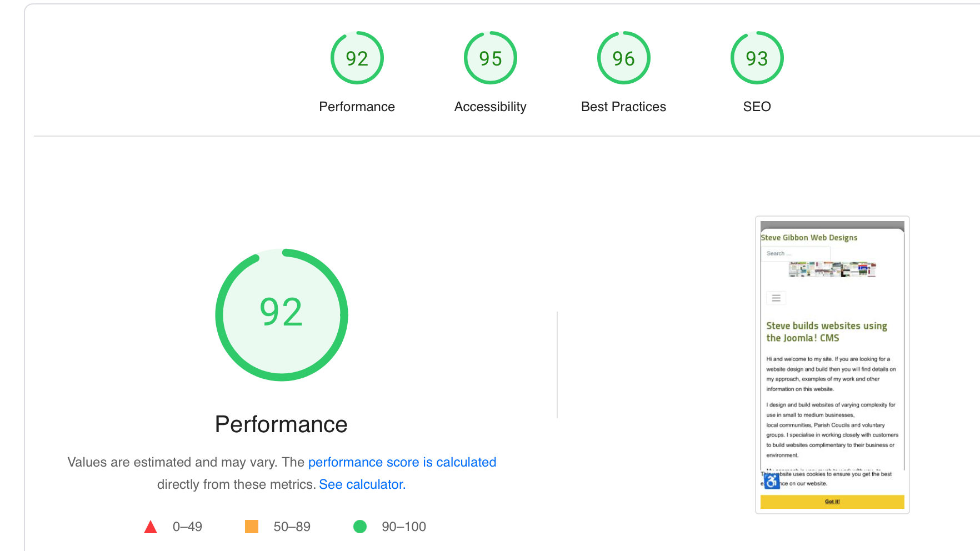Click the 93 SEO score gauge
This screenshot has width=980, height=551.
(x=756, y=58)
